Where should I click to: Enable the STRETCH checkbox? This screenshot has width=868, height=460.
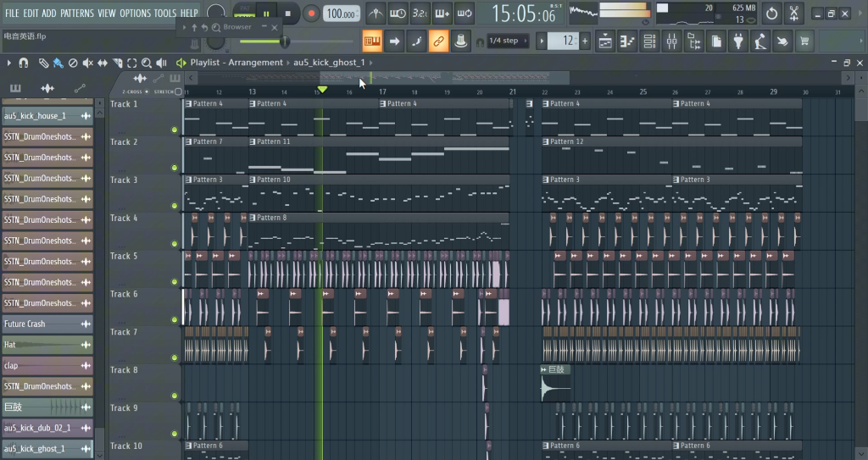[x=178, y=91]
